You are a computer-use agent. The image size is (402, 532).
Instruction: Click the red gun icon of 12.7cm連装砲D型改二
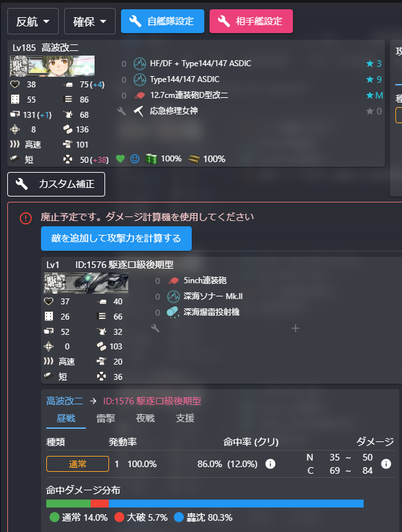pyautogui.click(x=140, y=95)
